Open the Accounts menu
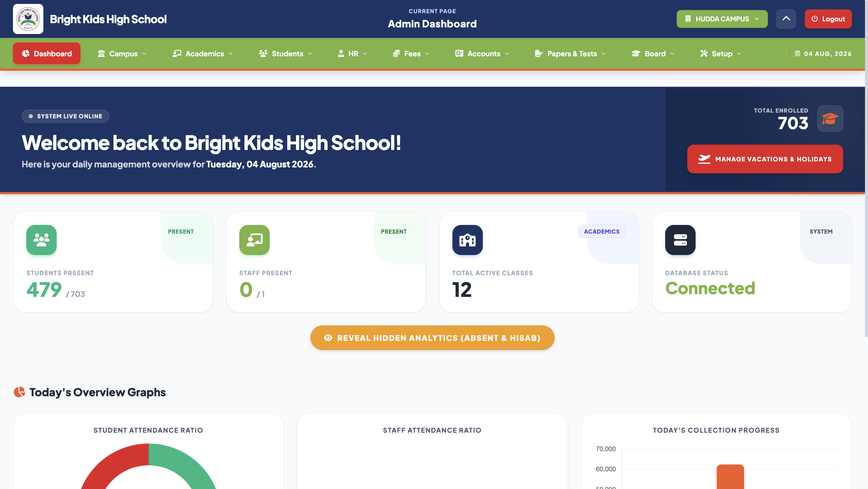 482,54
